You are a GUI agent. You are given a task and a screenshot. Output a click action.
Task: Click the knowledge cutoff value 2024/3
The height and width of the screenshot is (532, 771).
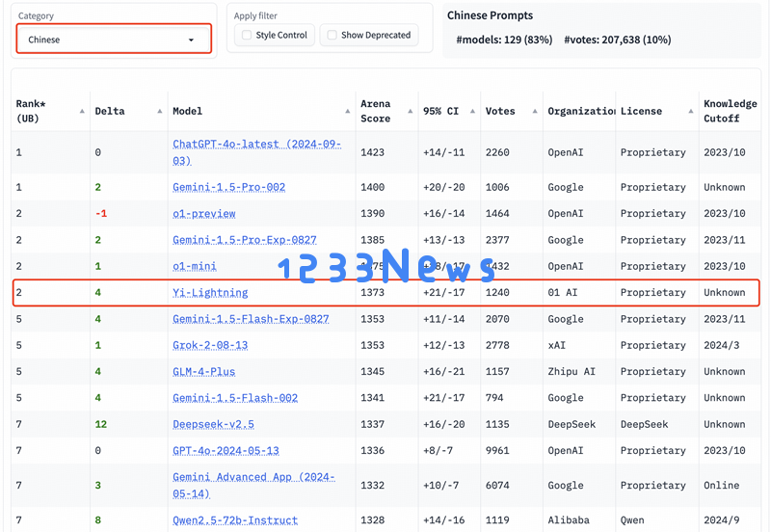[x=721, y=345]
